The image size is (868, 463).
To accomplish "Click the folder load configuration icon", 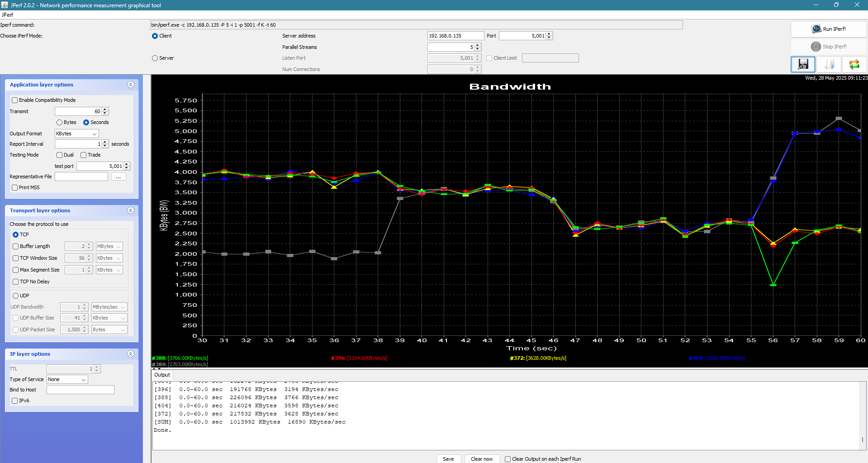I will click(829, 64).
